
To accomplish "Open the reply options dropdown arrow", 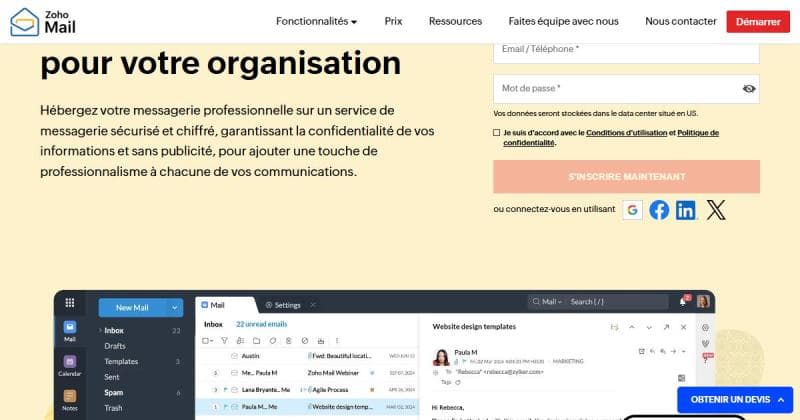I will pyautogui.click(x=684, y=352).
